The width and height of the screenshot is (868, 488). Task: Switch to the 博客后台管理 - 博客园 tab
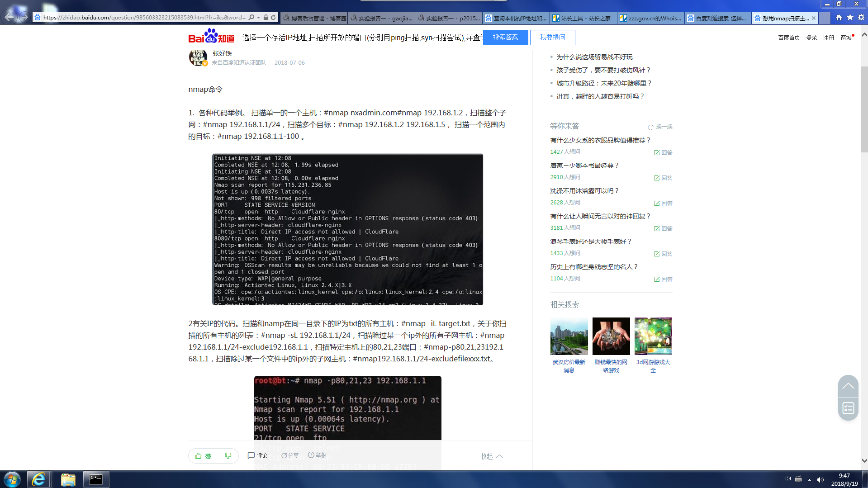click(x=314, y=18)
